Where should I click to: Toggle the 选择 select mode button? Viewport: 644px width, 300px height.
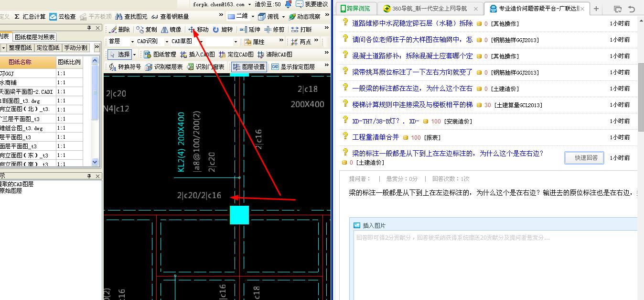(119, 54)
